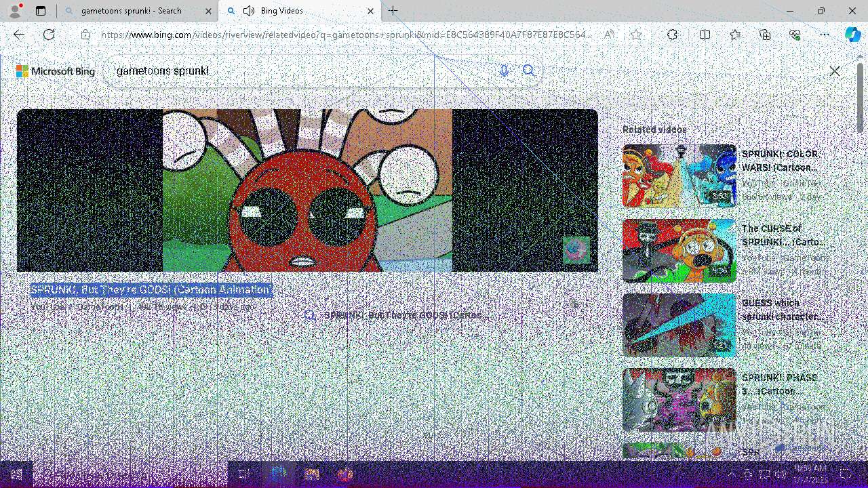The height and width of the screenshot is (488, 868).
Task: Open the tab actions menu icon
Action: click(x=41, y=11)
